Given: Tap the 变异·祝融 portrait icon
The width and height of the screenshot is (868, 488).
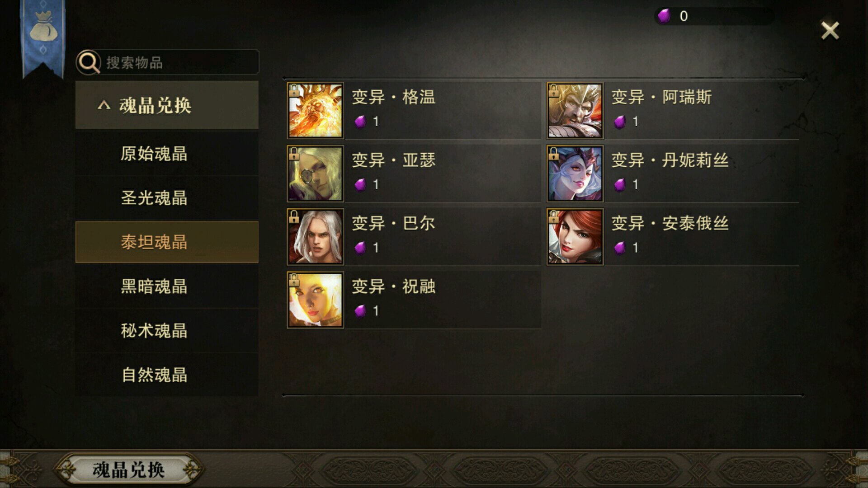Looking at the screenshot, I should [x=316, y=300].
